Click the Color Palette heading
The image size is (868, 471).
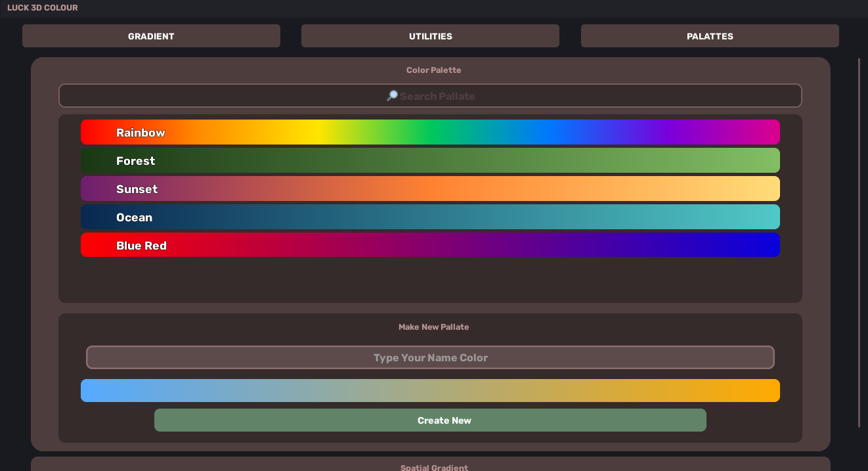434,70
